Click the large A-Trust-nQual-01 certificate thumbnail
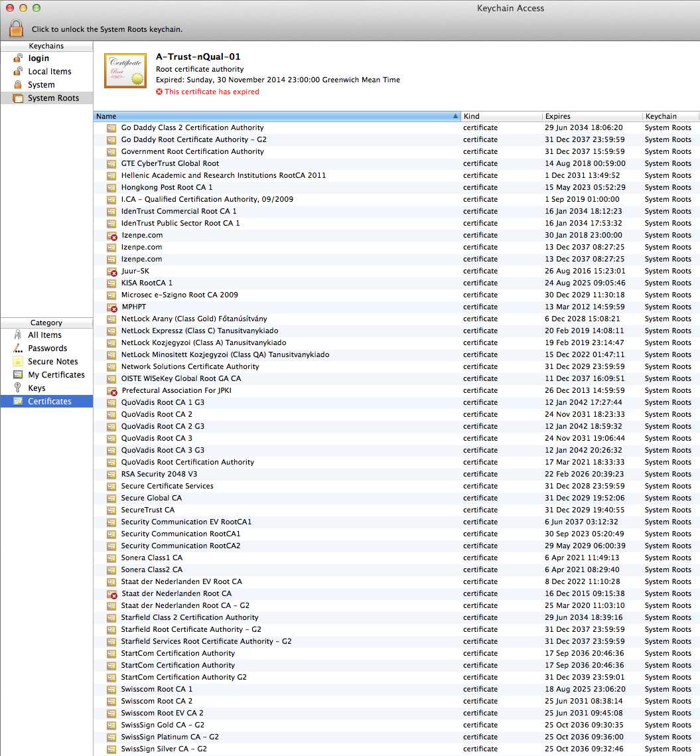This screenshot has width=700, height=756. point(125,71)
